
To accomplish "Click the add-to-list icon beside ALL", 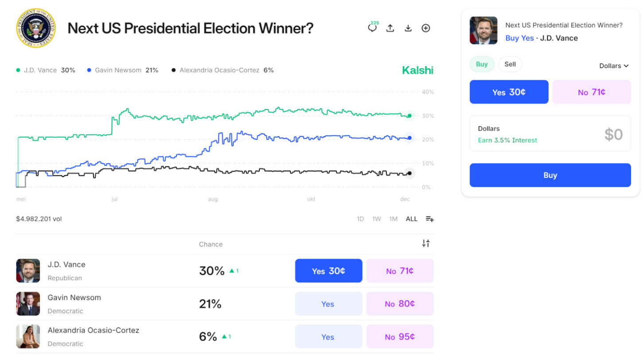I will pos(429,219).
